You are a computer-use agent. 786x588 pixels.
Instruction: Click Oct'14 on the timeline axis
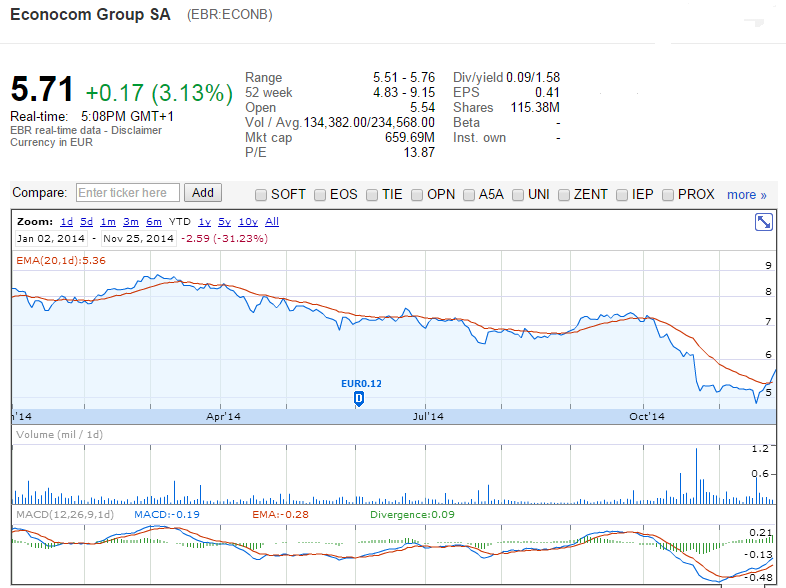point(647,417)
